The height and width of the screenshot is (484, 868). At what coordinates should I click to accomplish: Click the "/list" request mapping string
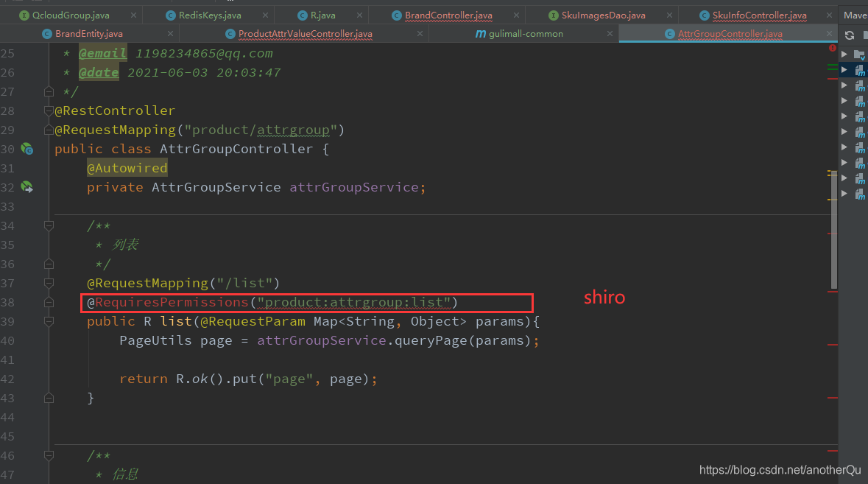coord(244,283)
